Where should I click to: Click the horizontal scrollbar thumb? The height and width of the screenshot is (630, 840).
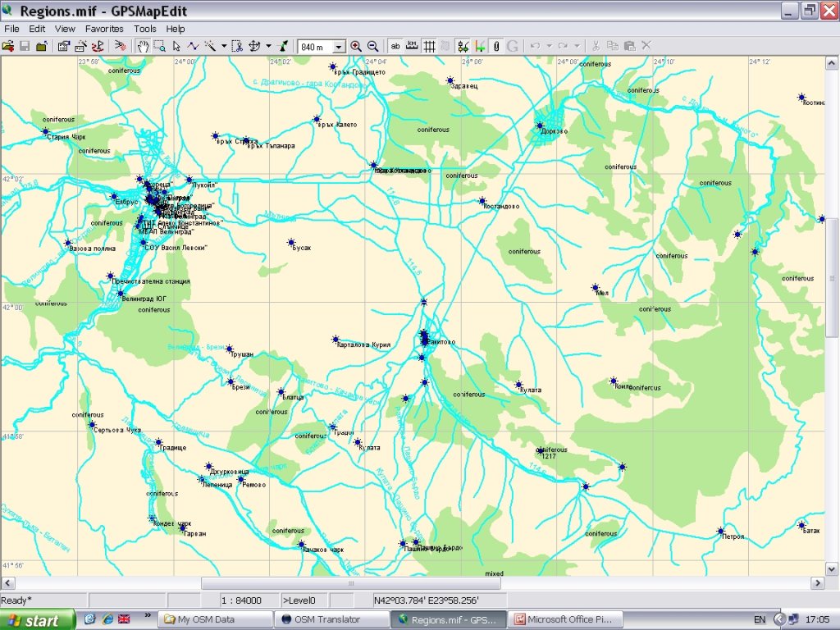pos(351,582)
